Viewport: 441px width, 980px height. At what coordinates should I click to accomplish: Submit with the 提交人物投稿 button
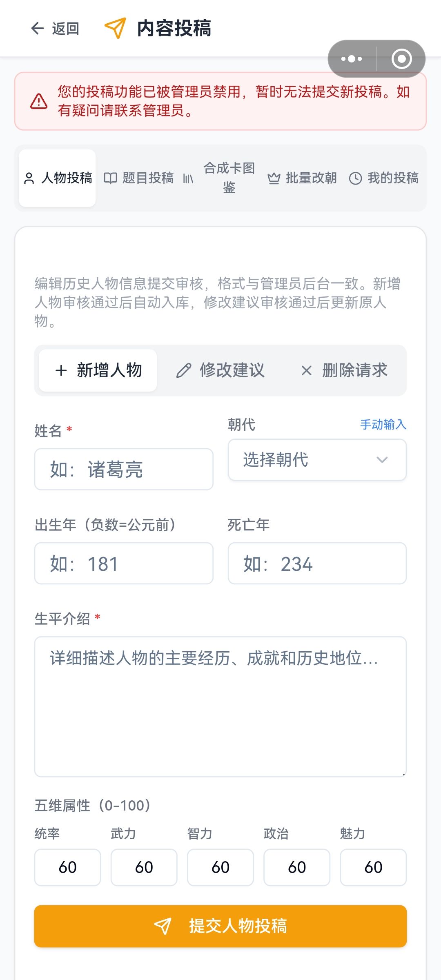click(220, 926)
